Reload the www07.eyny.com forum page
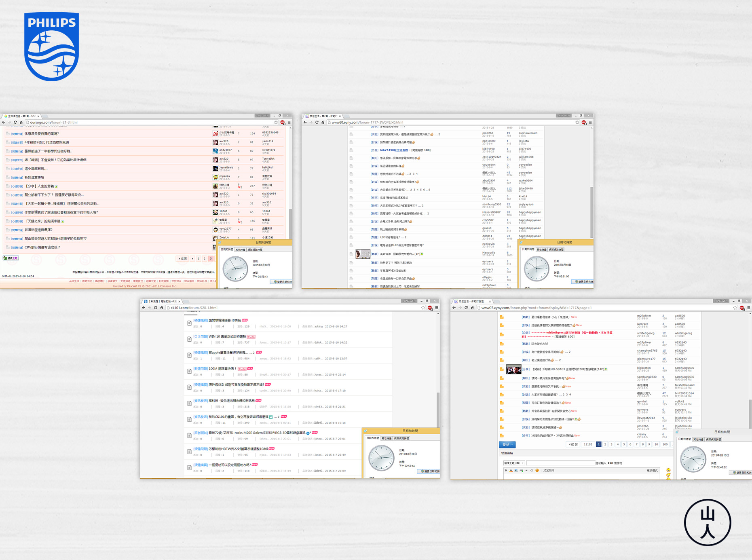Image resolution: width=752 pixels, height=560 pixels. click(x=466, y=308)
